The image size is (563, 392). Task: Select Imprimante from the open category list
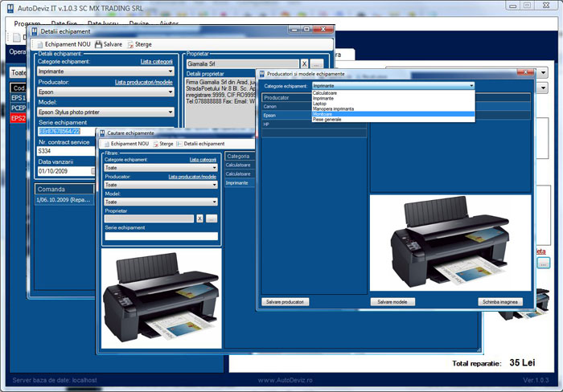coord(393,98)
